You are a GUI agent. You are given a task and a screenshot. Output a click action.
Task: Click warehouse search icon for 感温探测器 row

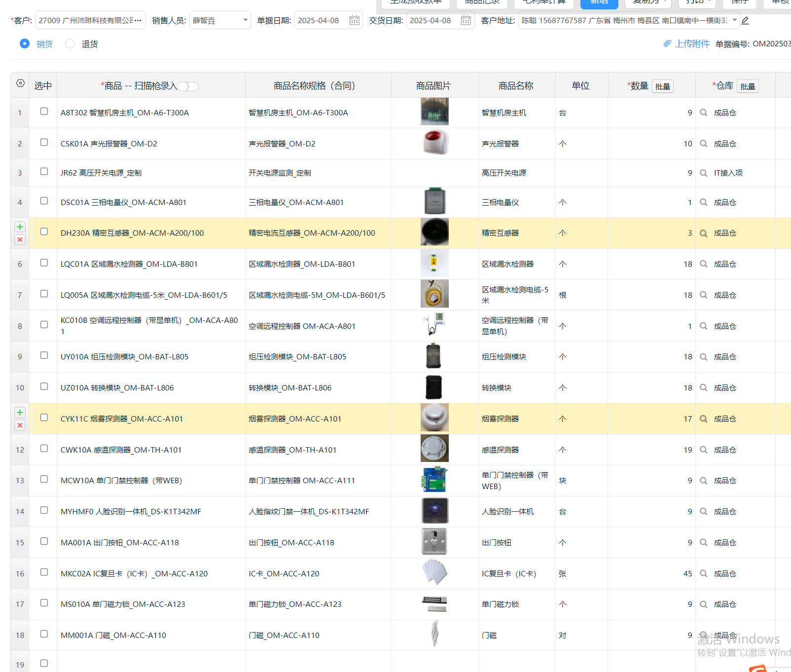(704, 450)
